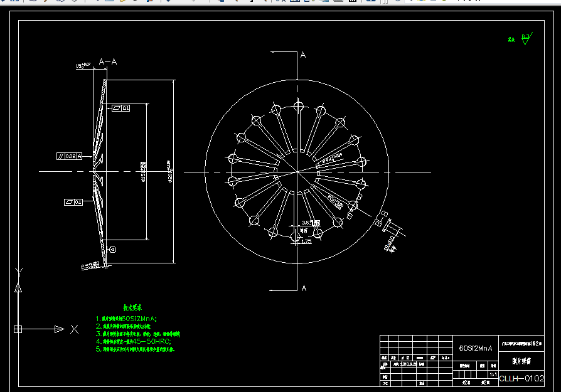Select technical note 1 with 60Si2MnA
561x392 pixels.
click(x=126, y=319)
